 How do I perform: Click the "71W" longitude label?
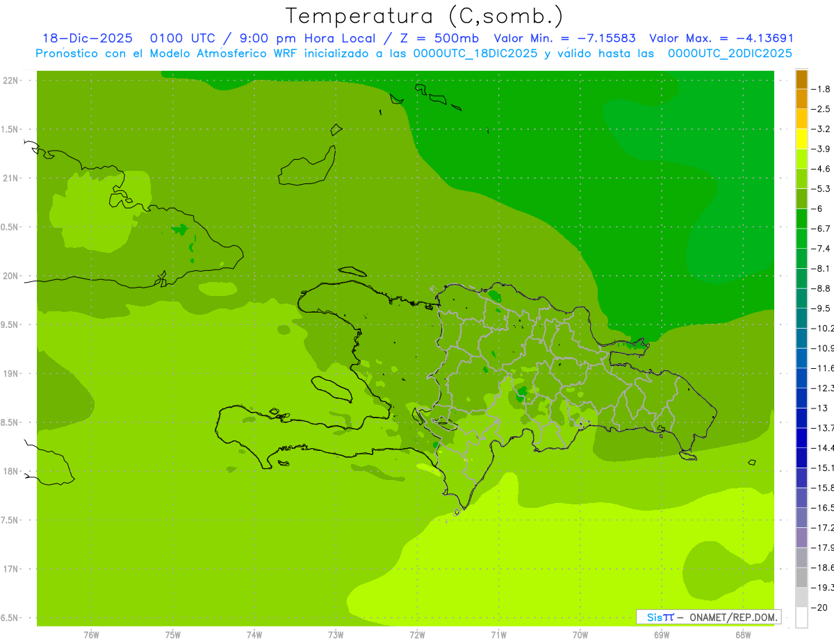pos(498,636)
